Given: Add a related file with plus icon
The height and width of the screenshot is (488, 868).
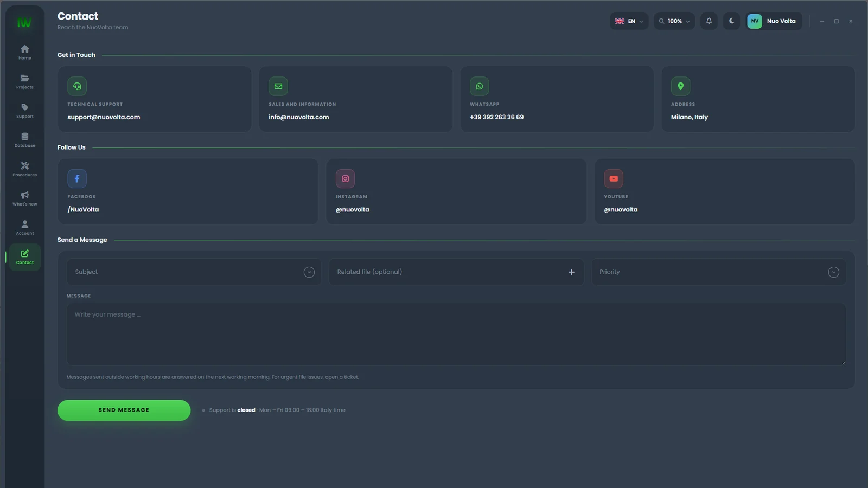Looking at the screenshot, I should [x=571, y=272].
